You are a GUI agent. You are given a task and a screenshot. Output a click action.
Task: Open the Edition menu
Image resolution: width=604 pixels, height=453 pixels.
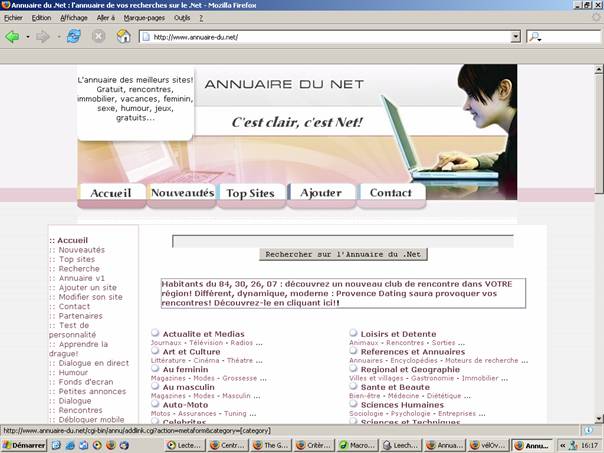click(x=41, y=18)
